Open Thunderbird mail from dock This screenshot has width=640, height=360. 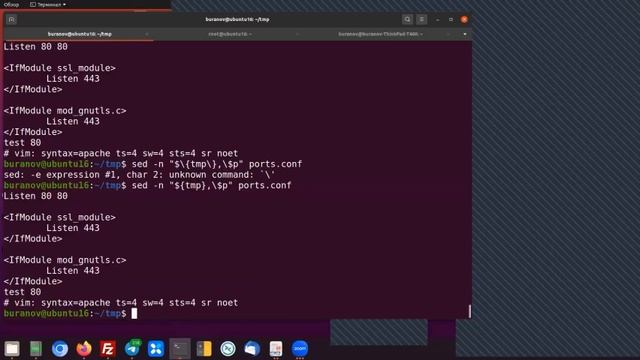(252, 349)
